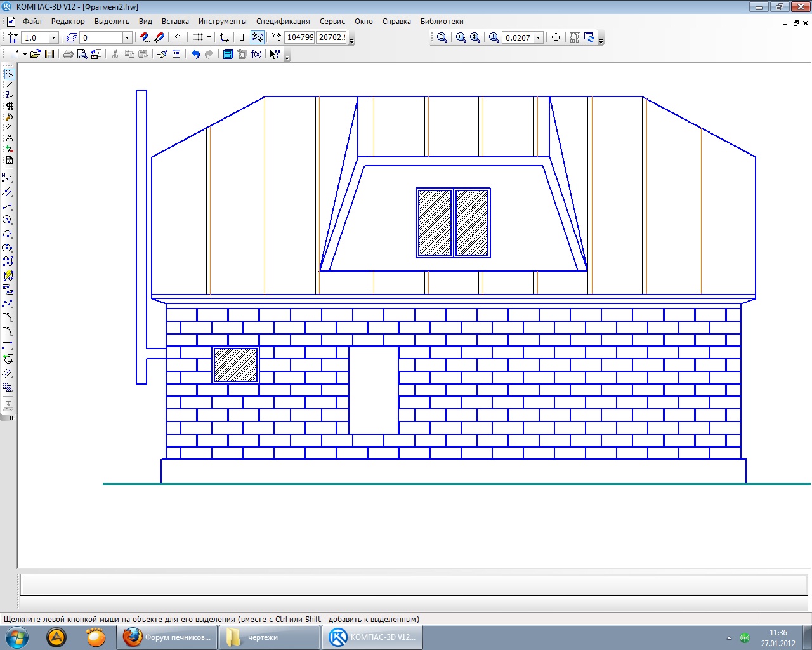
Task: Open the layer number dropdown
Action: [x=127, y=37]
